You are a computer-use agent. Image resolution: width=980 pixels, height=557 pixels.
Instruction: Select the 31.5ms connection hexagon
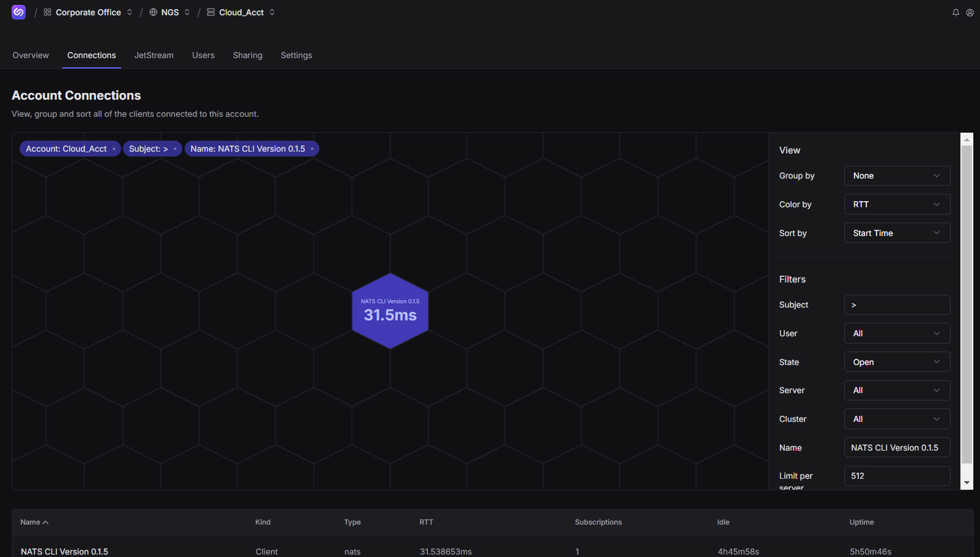pyautogui.click(x=390, y=311)
